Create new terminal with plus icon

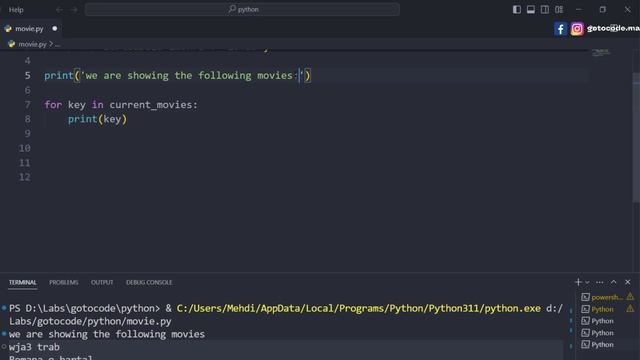pyautogui.click(x=578, y=282)
